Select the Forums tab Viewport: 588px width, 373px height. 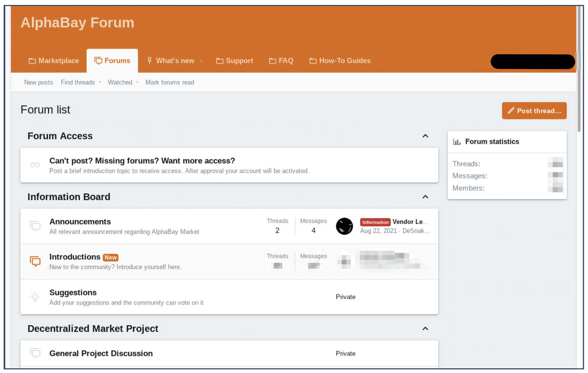[x=112, y=61]
